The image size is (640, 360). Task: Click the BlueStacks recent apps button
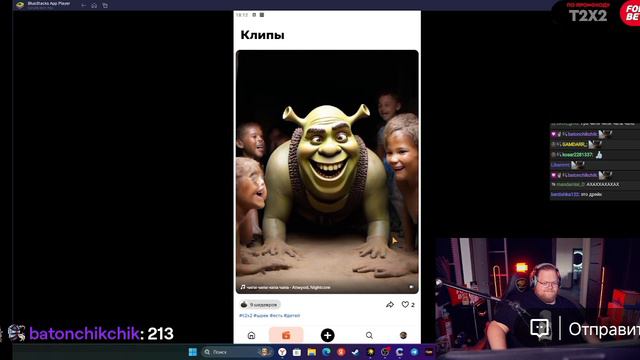[105, 5]
